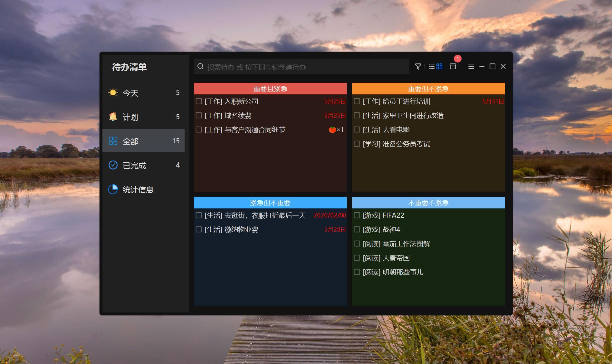Click the sun icon beside 今天
This screenshot has height=364, width=612.
click(x=113, y=93)
